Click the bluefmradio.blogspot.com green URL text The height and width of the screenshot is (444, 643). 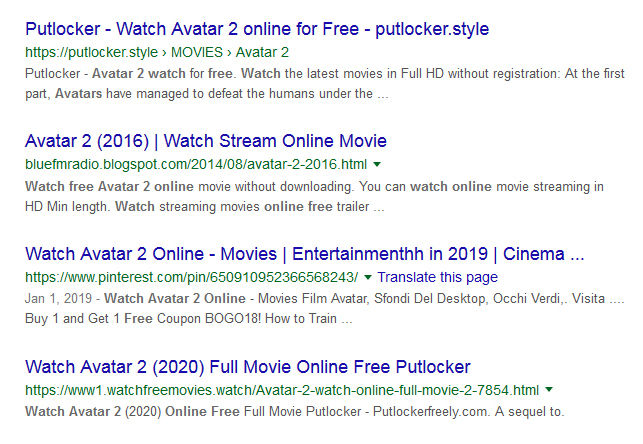196,165
